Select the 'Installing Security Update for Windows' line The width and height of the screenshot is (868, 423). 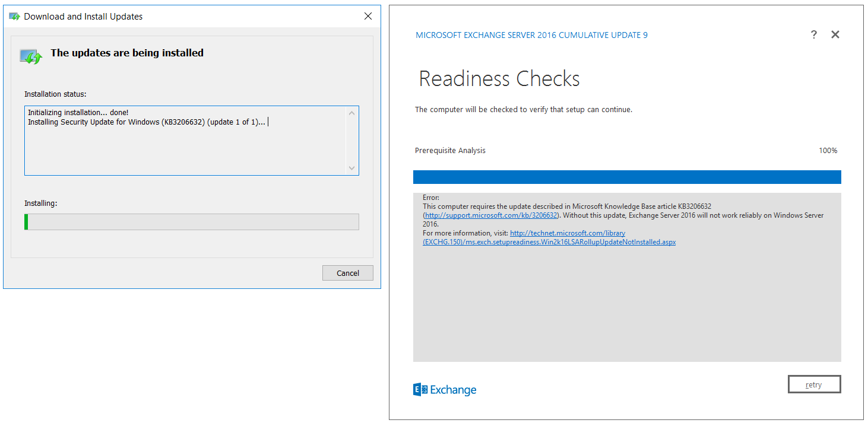tap(147, 122)
